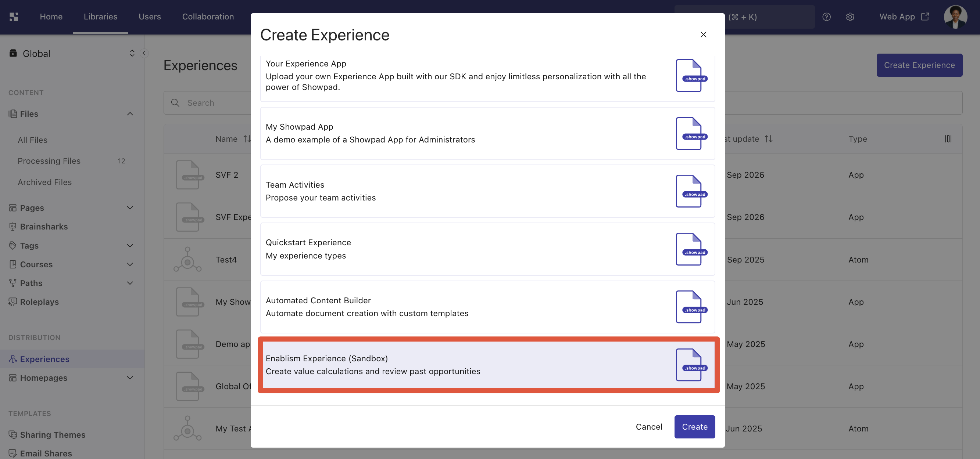Expand the Courses section

click(130, 264)
